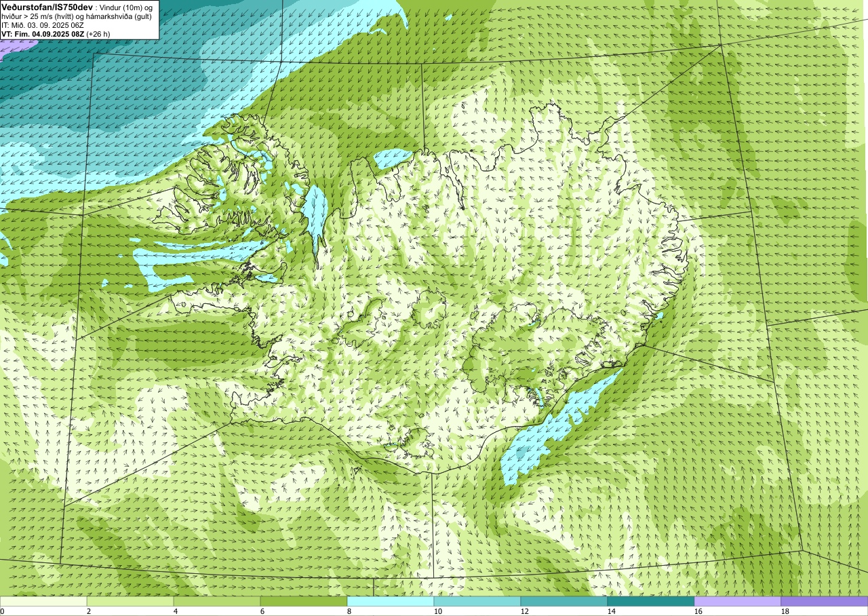Select the green 6–8 m/s legend swatch
Viewport: 868px width, 616px height.
[x=304, y=601]
